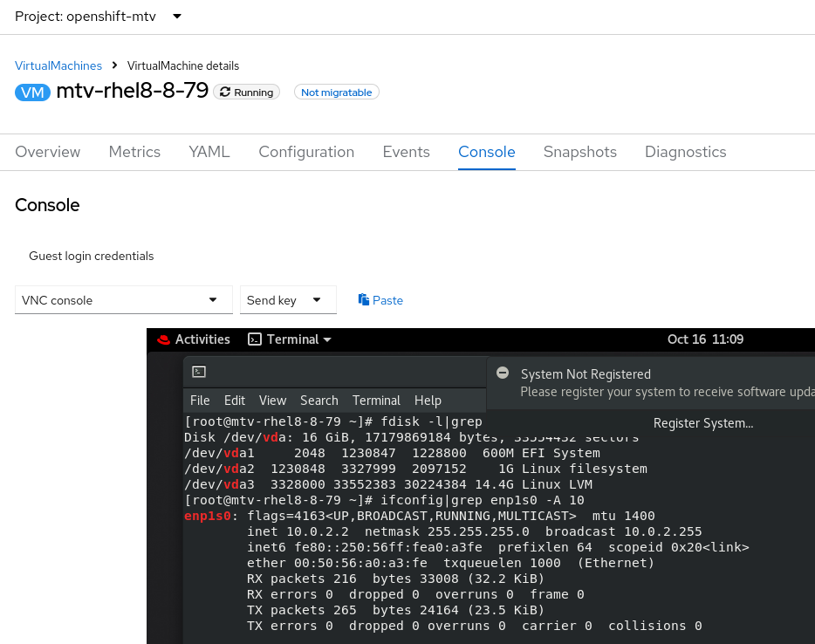This screenshot has width=815, height=644.
Task: Click the TX errors 0 carrier 0 line
Action: pos(475,626)
